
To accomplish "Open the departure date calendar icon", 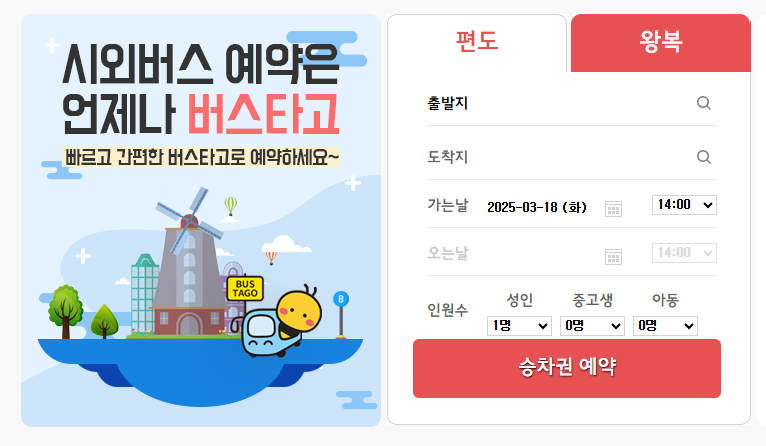I will [x=613, y=209].
